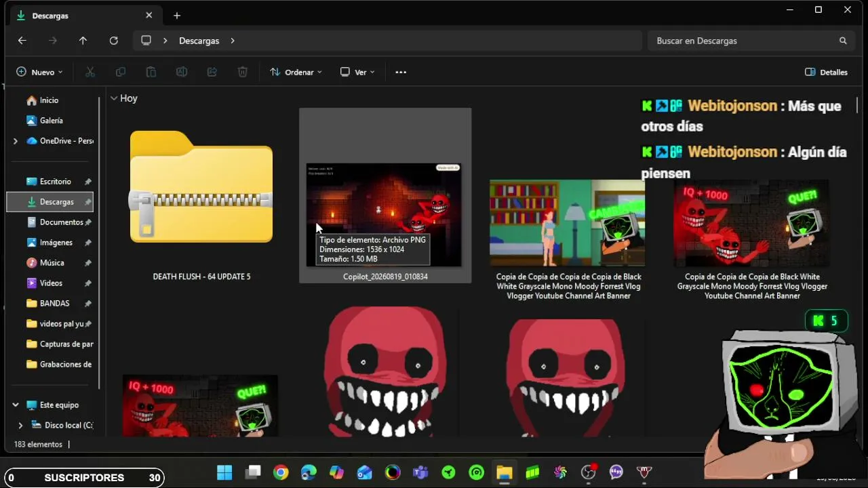Open Microsoft Teams from the taskbar
The height and width of the screenshot is (488, 868).
420,472
